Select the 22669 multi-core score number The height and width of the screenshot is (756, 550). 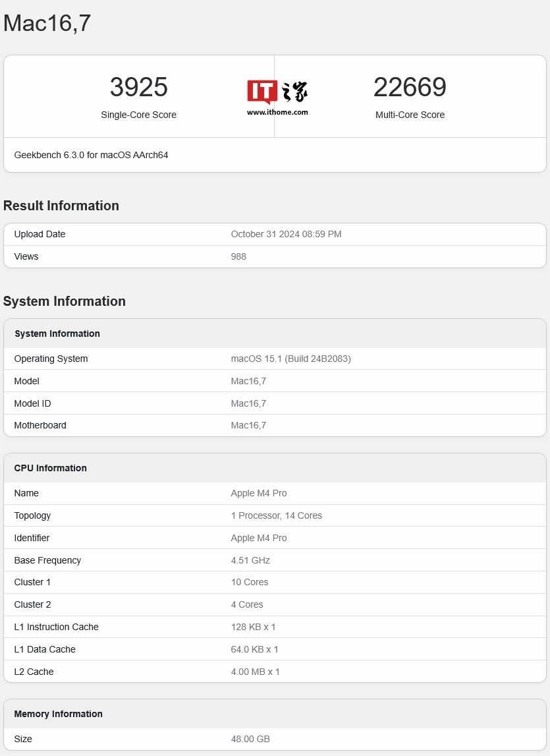pos(410,87)
